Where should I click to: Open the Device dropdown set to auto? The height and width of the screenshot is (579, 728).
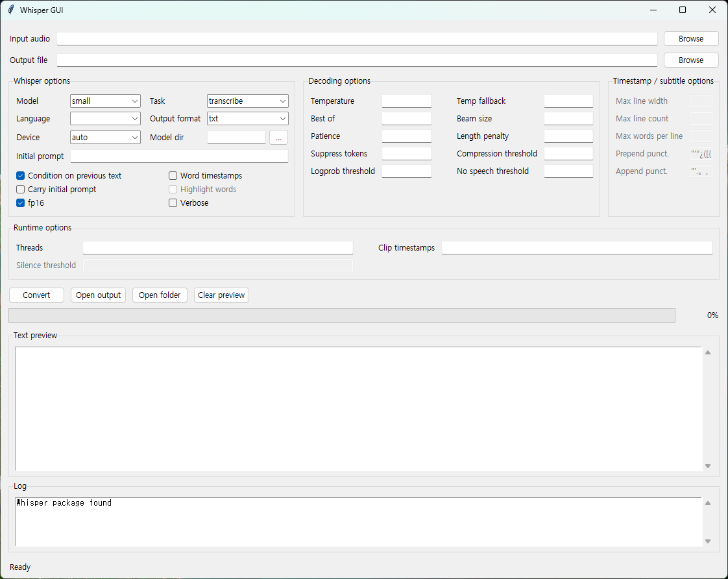pyautogui.click(x=105, y=138)
